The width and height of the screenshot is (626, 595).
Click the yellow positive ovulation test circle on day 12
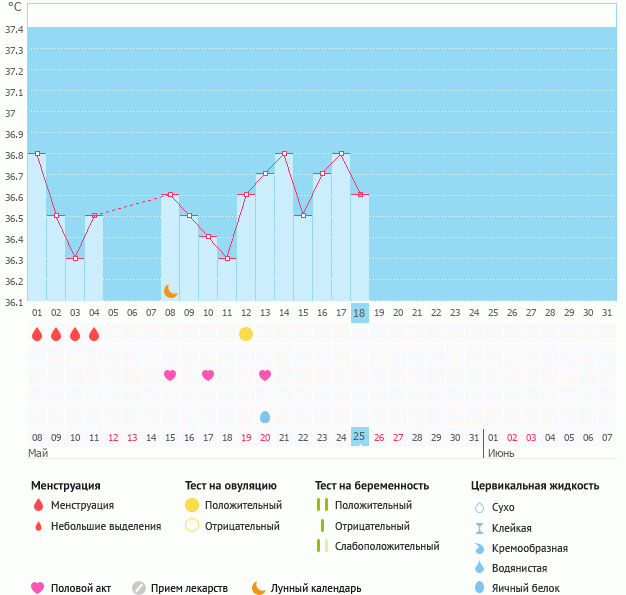[x=246, y=334]
